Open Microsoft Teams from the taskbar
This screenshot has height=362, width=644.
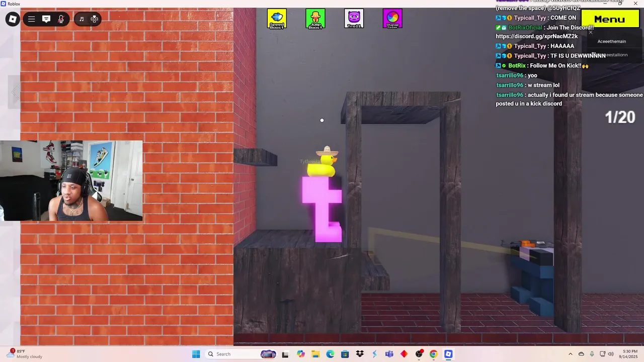[x=389, y=354]
